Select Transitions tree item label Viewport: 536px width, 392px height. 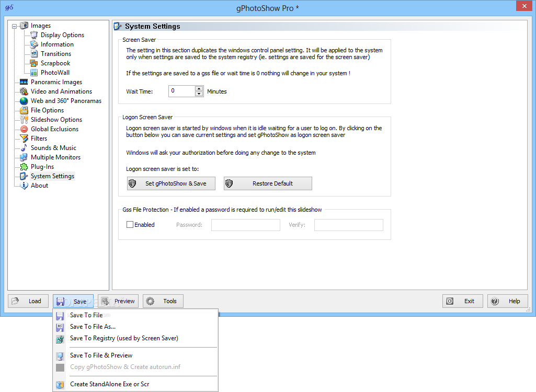coord(56,54)
